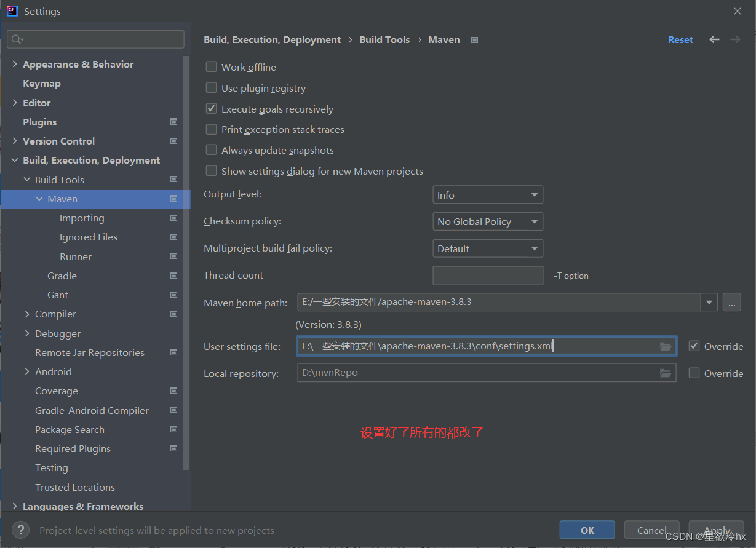The height and width of the screenshot is (548, 756).
Task: Open Maven home path dropdown arrow
Action: (x=710, y=302)
